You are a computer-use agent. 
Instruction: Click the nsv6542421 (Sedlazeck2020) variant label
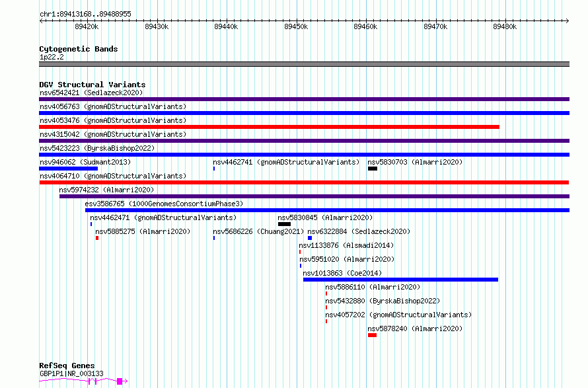click(91, 93)
